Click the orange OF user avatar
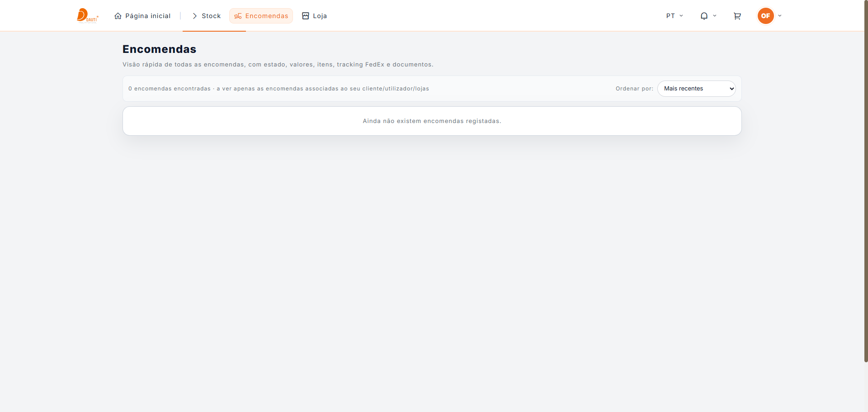868x412 pixels. (x=765, y=16)
